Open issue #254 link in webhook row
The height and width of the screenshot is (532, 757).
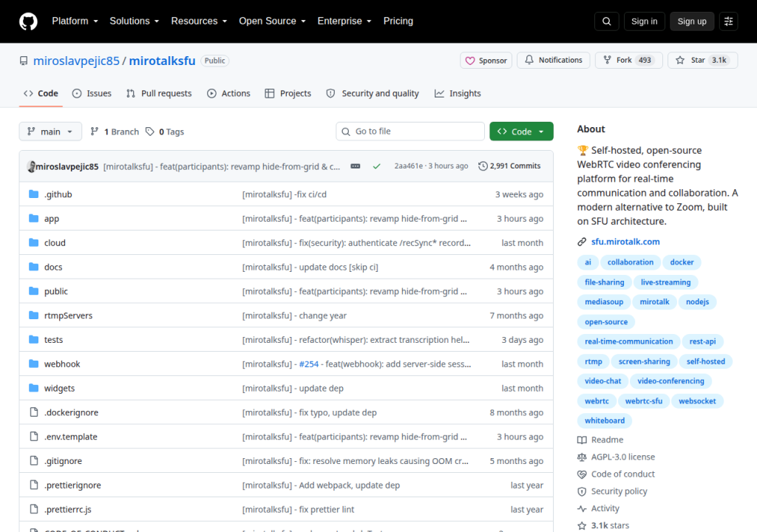point(308,364)
